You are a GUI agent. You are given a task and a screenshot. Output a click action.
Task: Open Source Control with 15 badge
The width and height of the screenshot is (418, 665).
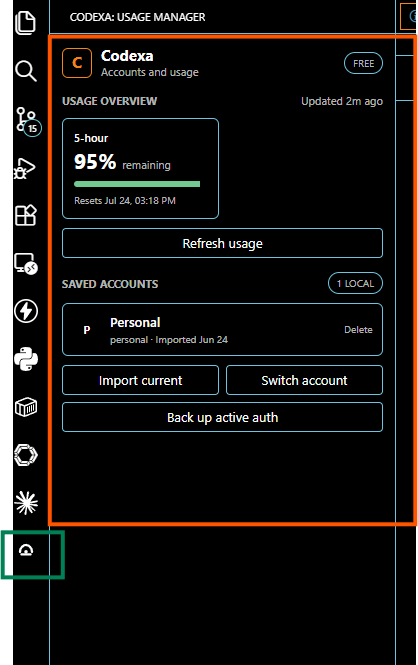pyautogui.click(x=27, y=120)
